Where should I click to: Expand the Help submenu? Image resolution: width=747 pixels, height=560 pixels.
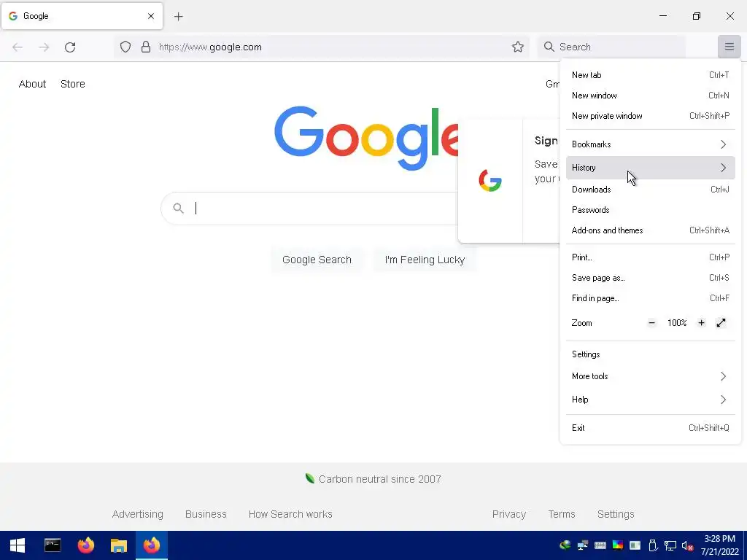650,400
